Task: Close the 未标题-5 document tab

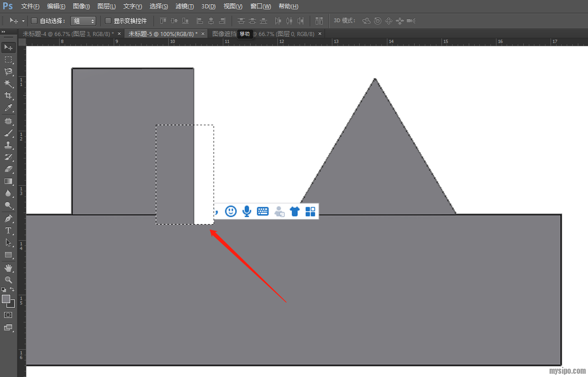Action: tap(203, 34)
